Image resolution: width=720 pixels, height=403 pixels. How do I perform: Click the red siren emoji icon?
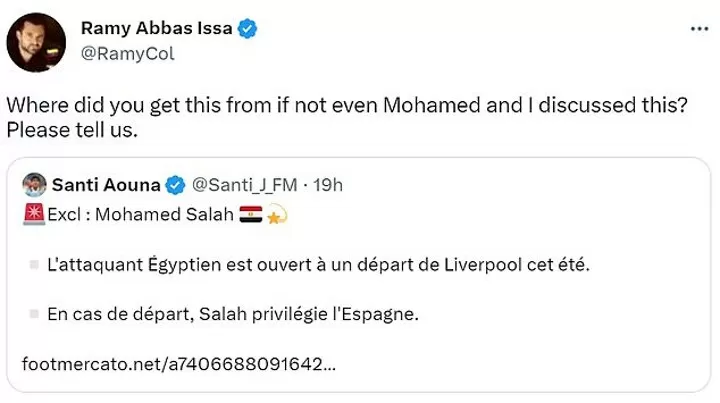click(32, 215)
